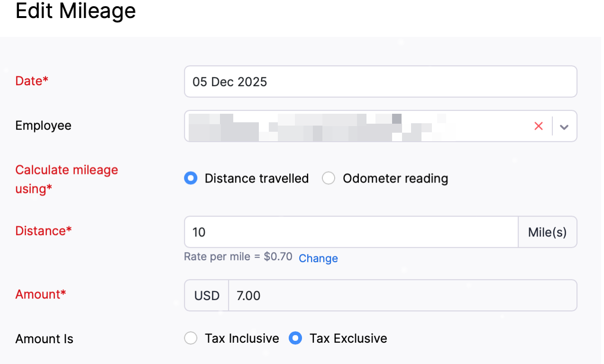This screenshot has width=604, height=364.
Task: Clear the selected employee with the red X
Action: pos(539,126)
